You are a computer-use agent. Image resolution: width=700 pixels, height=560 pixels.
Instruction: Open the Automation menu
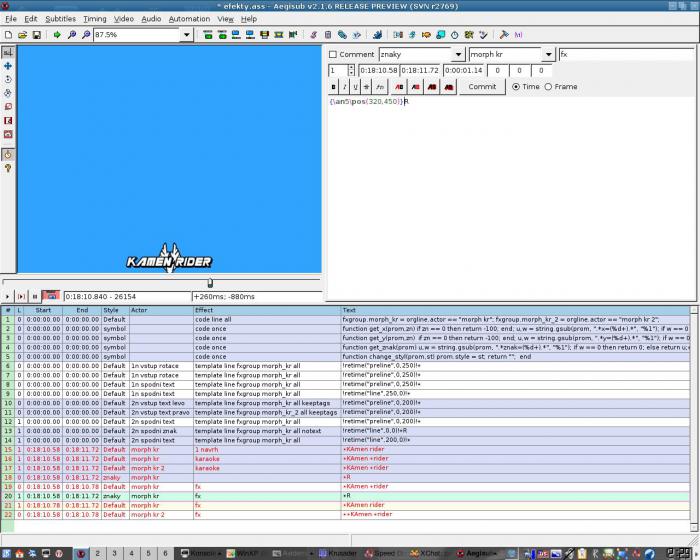[x=189, y=19]
